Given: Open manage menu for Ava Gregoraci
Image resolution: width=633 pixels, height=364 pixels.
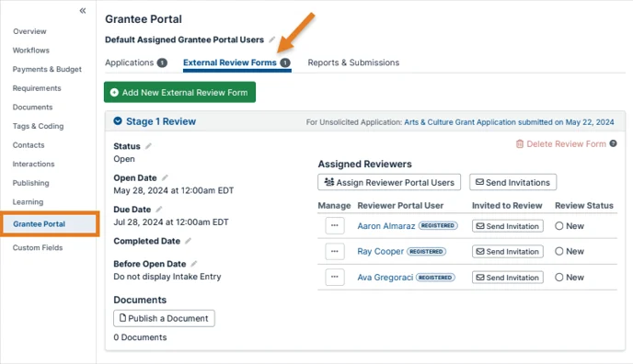Looking at the screenshot, I should tap(335, 277).
